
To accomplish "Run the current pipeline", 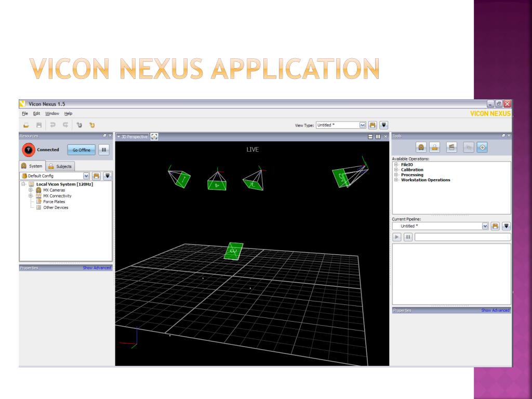I will point(396,237).
